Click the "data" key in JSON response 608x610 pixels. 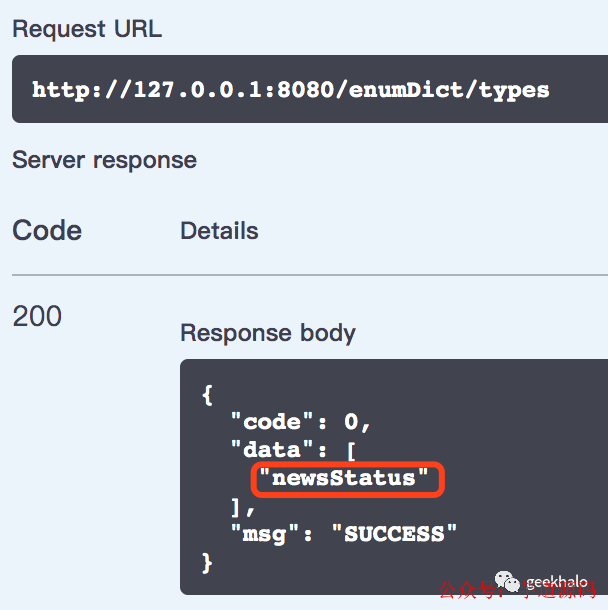(272, 450)
